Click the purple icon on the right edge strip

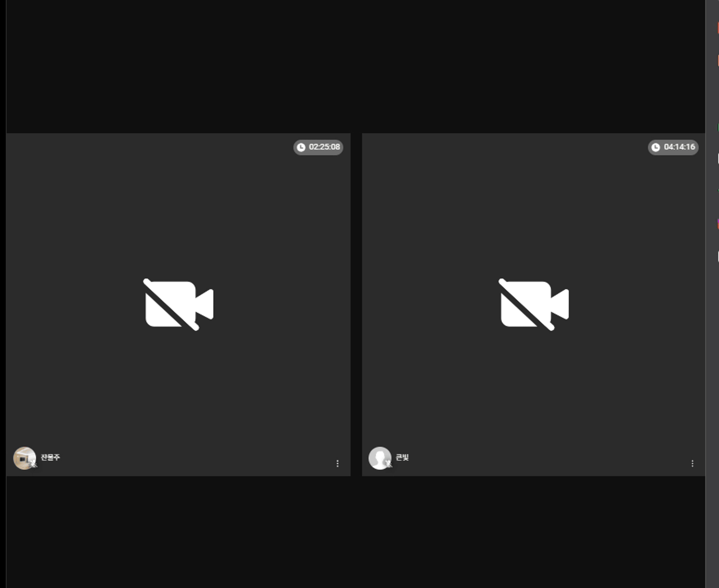point(718,224)
